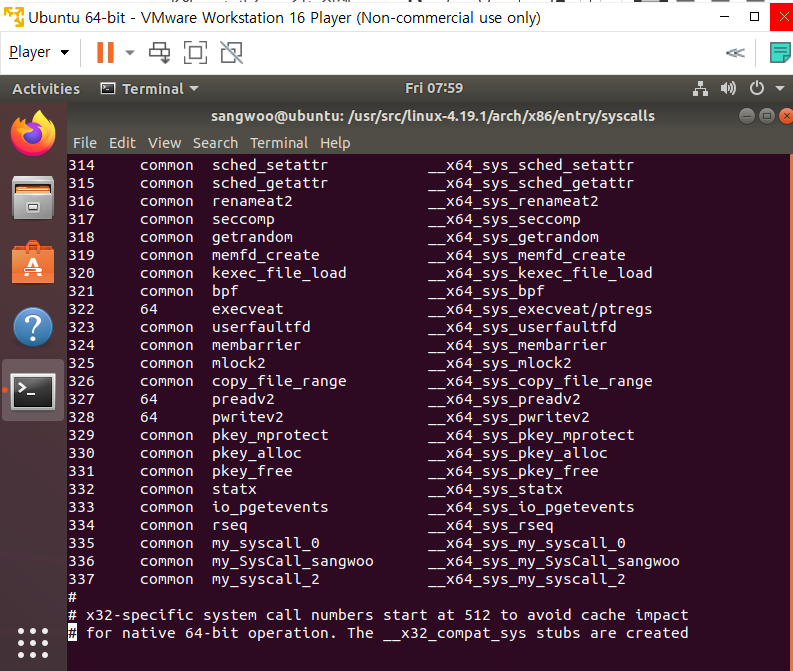The image size is (793, 671).
Task: Click the rseq syscall name
Action: point(230,525)
